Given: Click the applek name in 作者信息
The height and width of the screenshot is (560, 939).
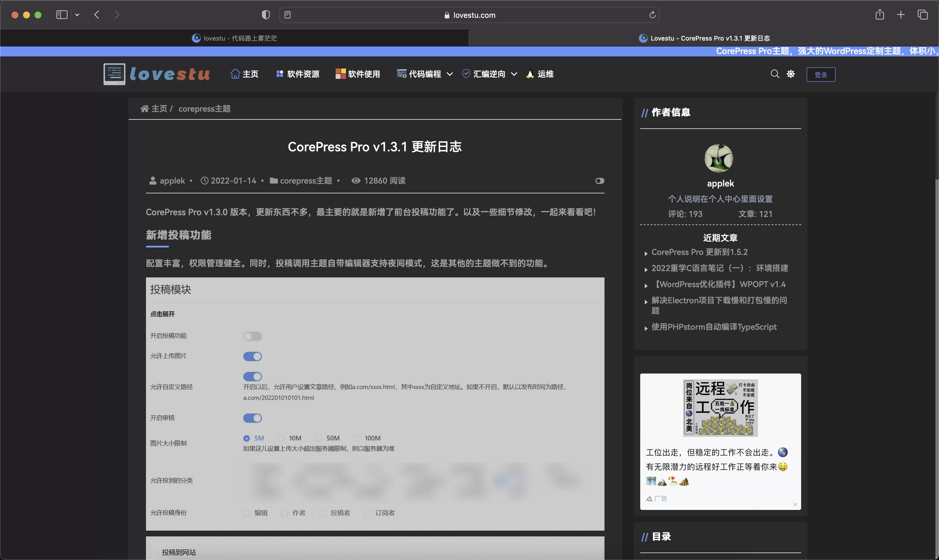Looking at the screenshot, I should pos(720,183).
